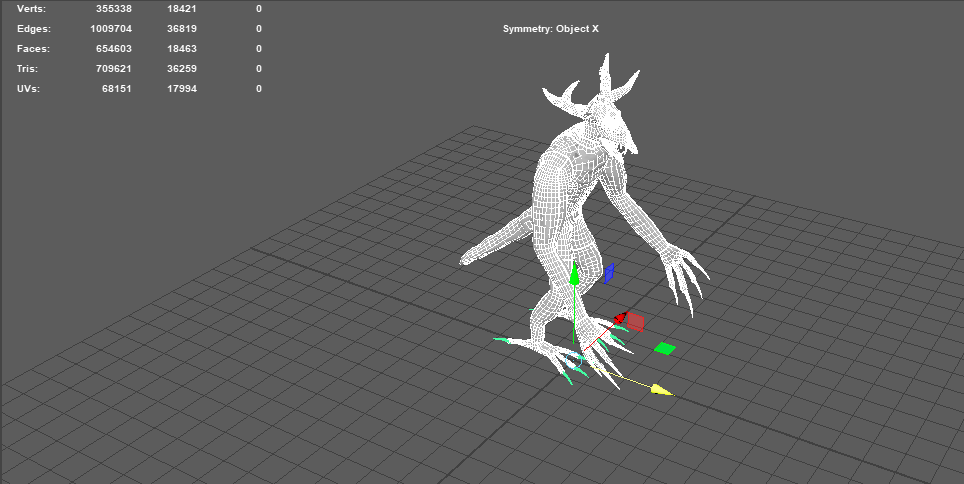Click the creature's tail tip
Screen dimensions: 964x484
466,260
